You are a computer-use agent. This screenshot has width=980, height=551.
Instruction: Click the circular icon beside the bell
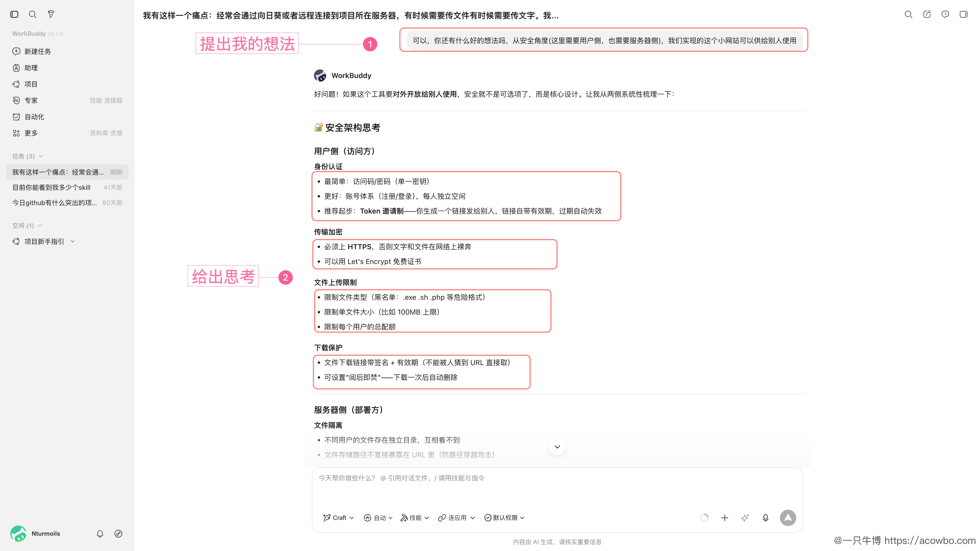click(118, 533)
